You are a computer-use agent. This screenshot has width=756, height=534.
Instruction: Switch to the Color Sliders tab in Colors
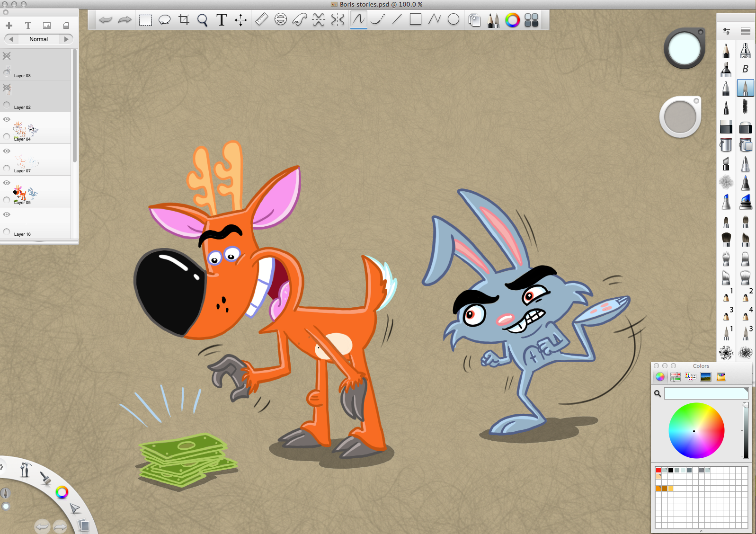point(676,377)
